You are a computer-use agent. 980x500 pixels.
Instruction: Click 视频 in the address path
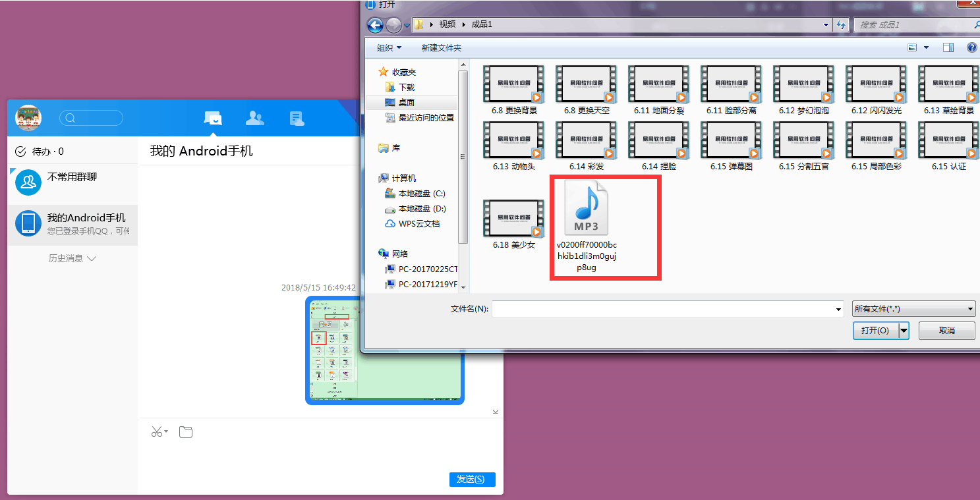447,24
